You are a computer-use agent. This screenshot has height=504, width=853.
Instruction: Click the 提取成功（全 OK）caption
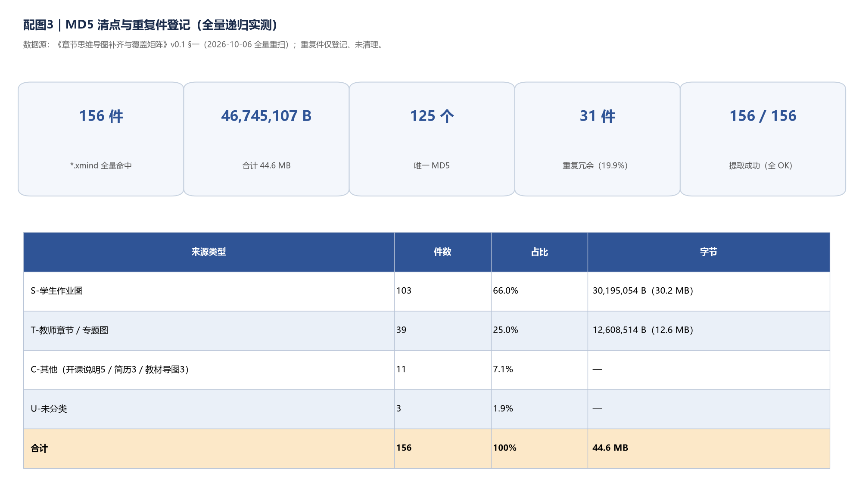click(763, 165)
